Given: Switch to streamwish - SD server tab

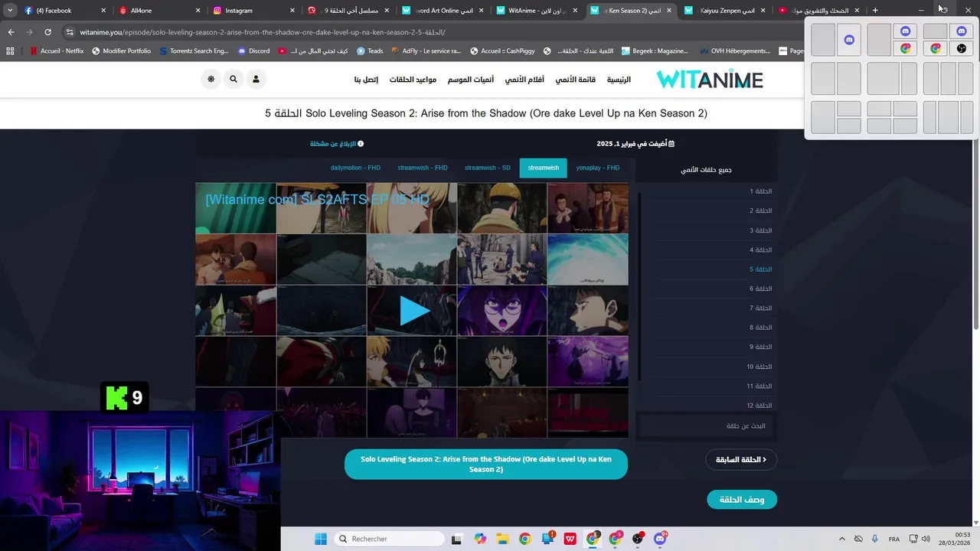Looking at the screenshot, I should click(x=488, y=168).
